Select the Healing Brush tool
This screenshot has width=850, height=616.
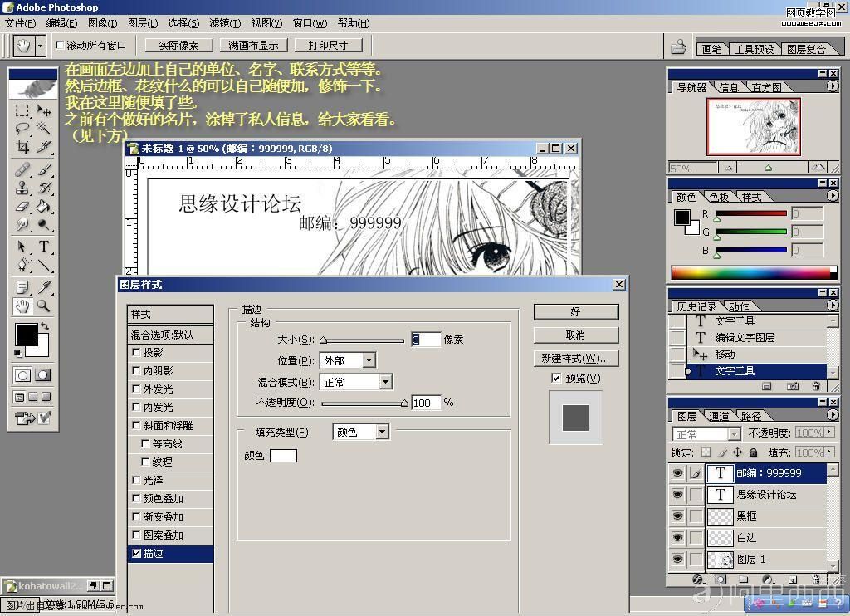22,169
